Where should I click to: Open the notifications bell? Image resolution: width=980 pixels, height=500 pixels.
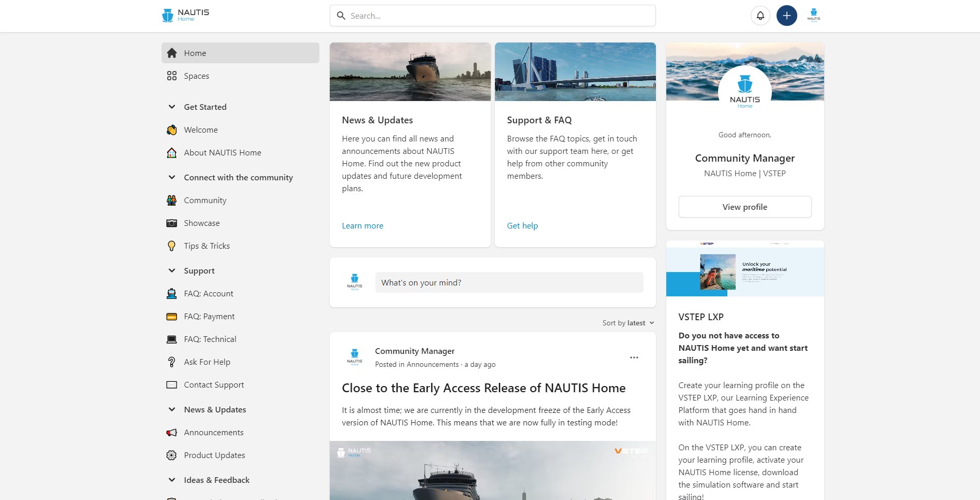[760, 16]
